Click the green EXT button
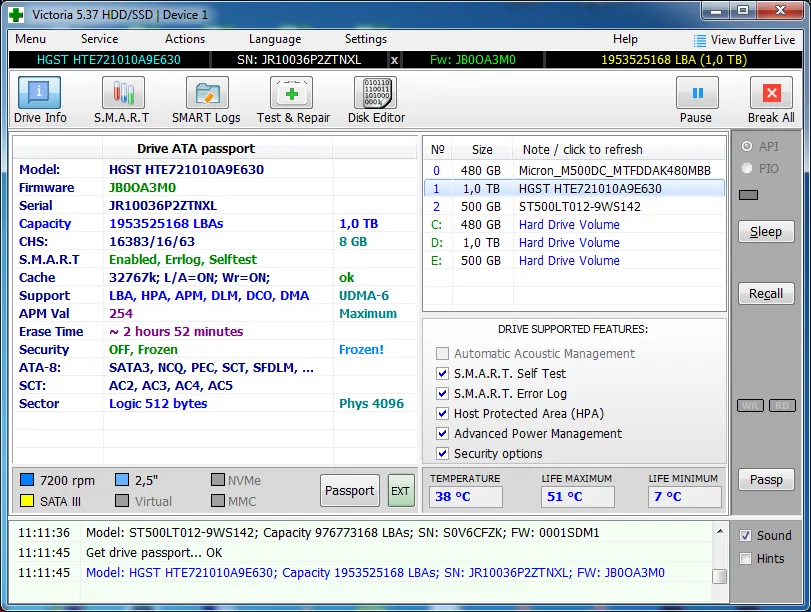 (401, 490)
